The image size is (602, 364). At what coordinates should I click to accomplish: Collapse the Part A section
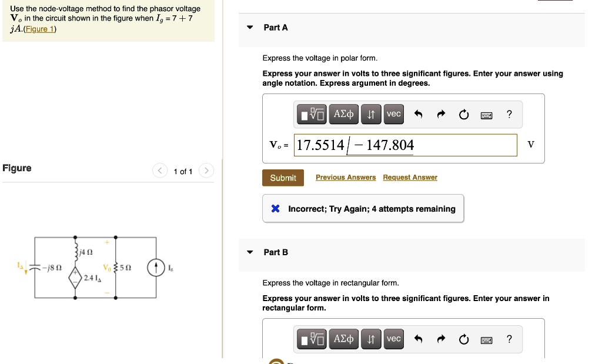249,27
